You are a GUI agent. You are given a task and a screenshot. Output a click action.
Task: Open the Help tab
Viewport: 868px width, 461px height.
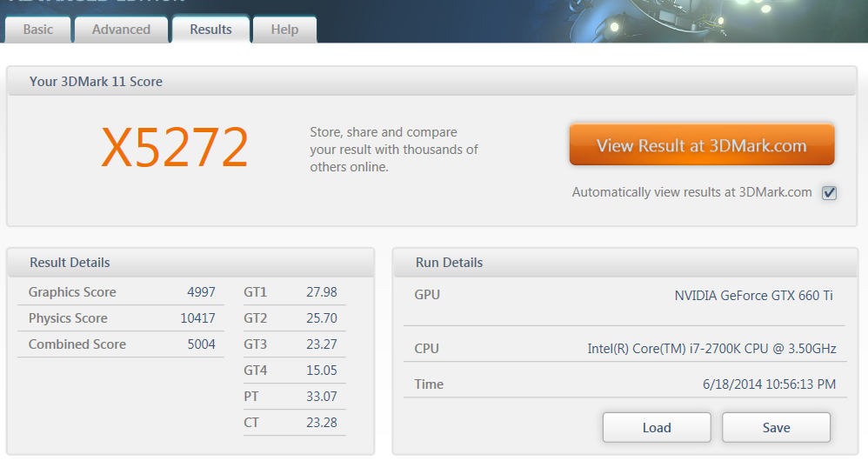[284, 30]
